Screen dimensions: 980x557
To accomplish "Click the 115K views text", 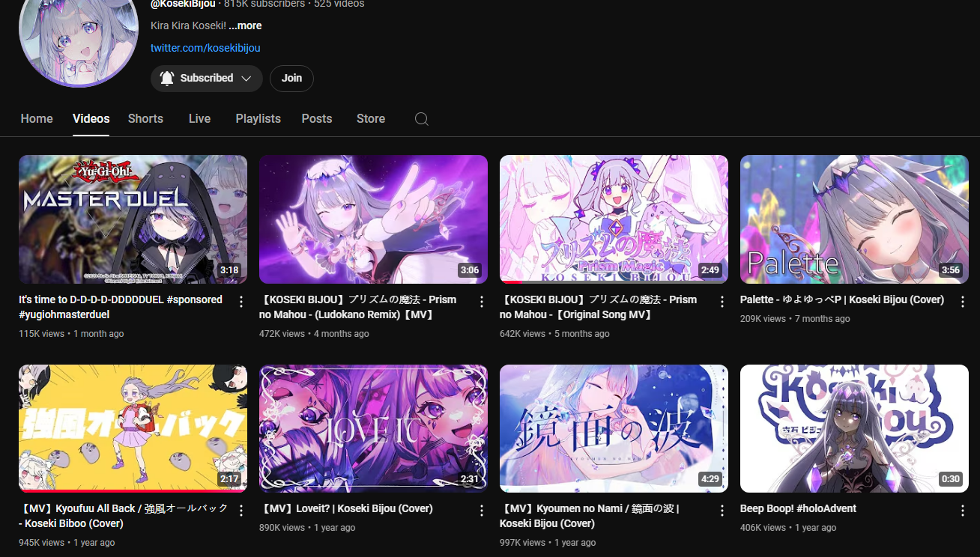I will point(41,334).
